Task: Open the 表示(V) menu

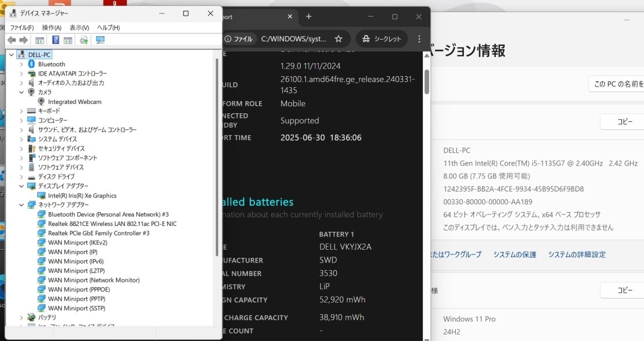Action: click(78, 27)
